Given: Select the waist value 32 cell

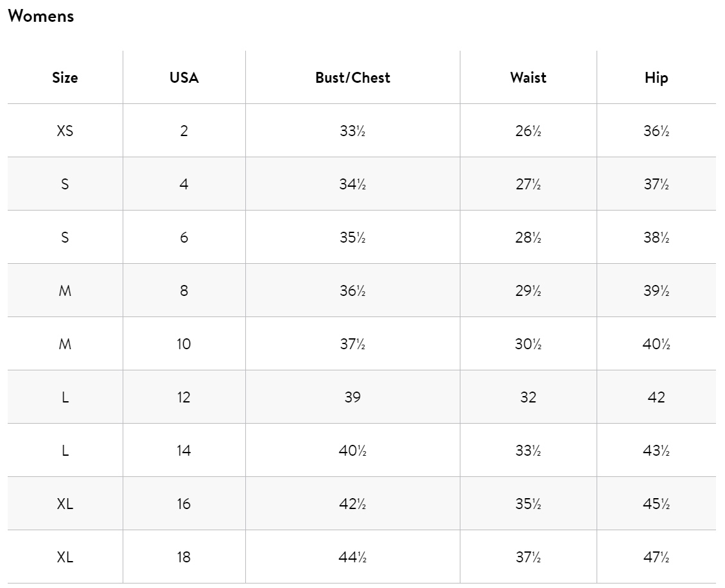Looking at the screenshot, I should [x=528, y=397].
